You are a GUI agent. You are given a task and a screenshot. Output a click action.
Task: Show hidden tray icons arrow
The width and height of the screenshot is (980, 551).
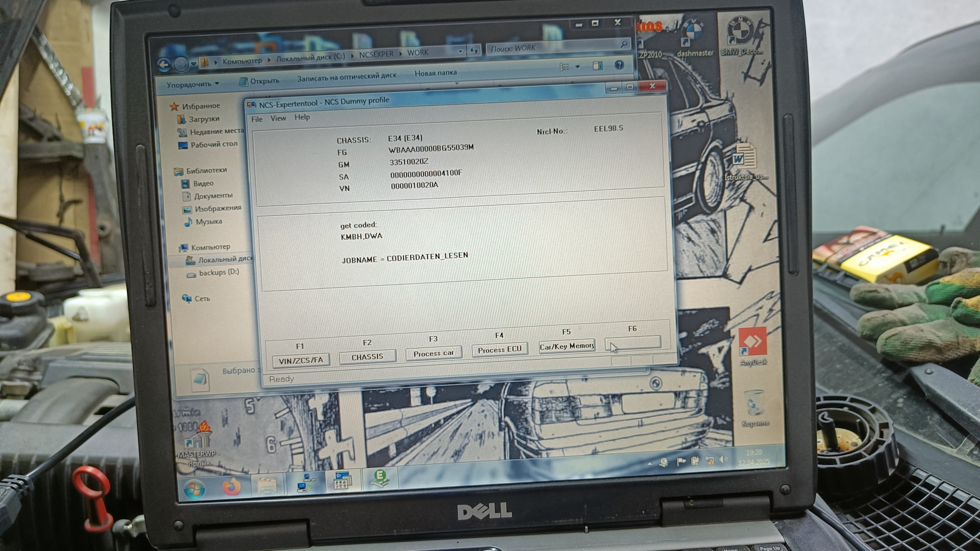pyautogui.click(x=649, y=464)
